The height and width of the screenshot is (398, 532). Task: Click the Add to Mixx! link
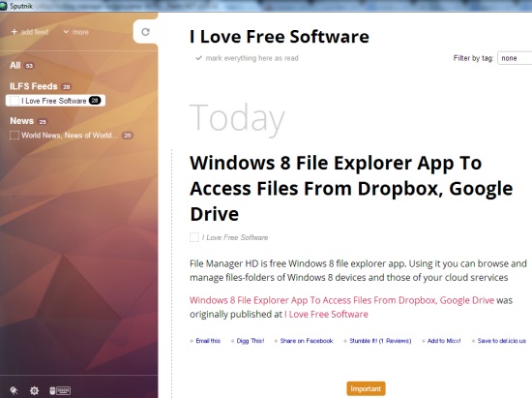coord(444,341)
